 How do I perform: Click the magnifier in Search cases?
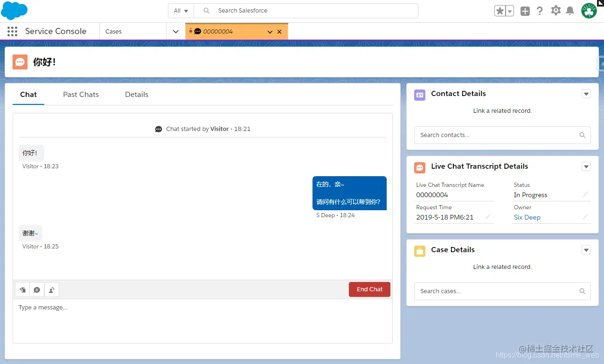click(582, 291)
